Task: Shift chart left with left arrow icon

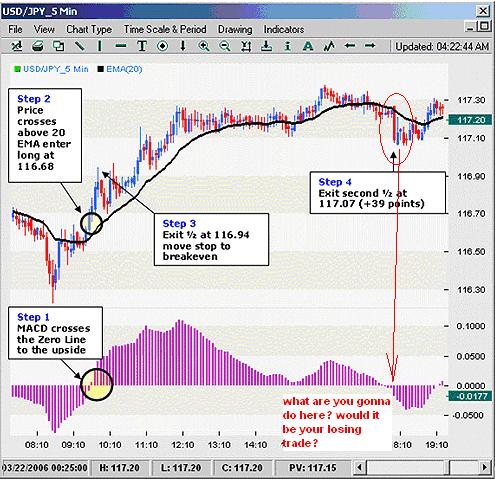Action: pos(350,46)
